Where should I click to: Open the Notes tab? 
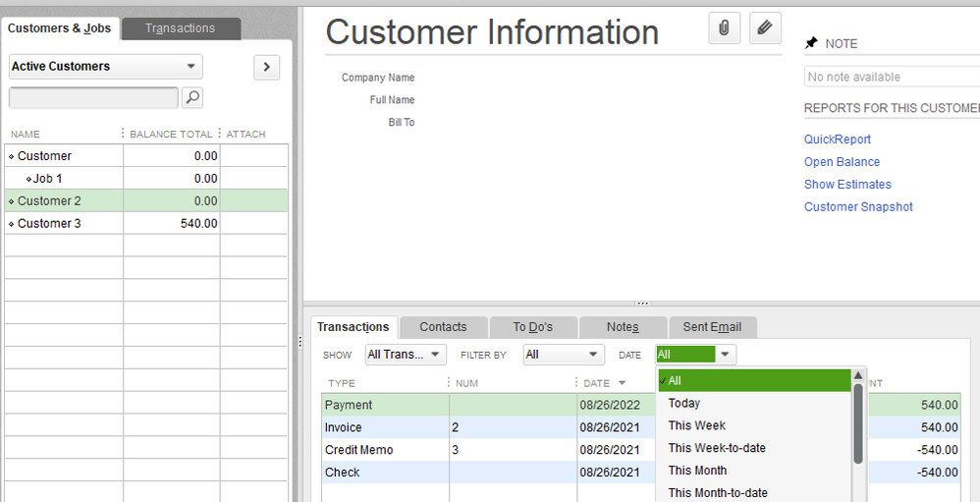click(623, 327)
